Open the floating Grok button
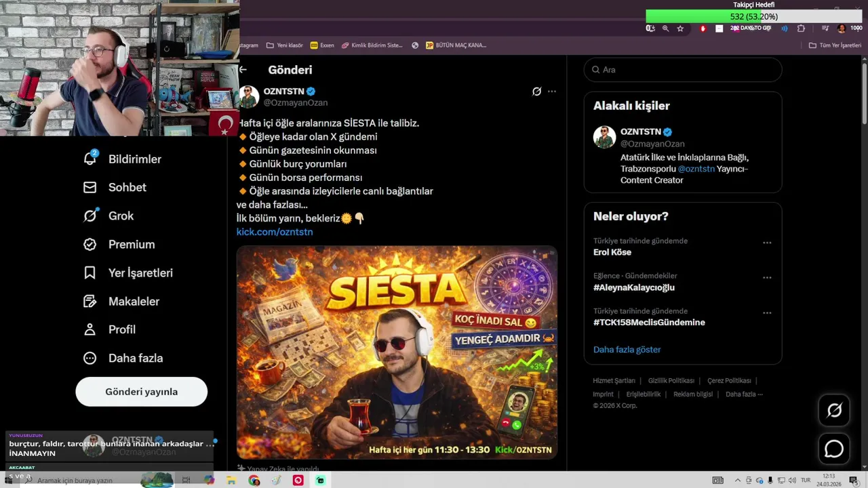 pos(834,410)
